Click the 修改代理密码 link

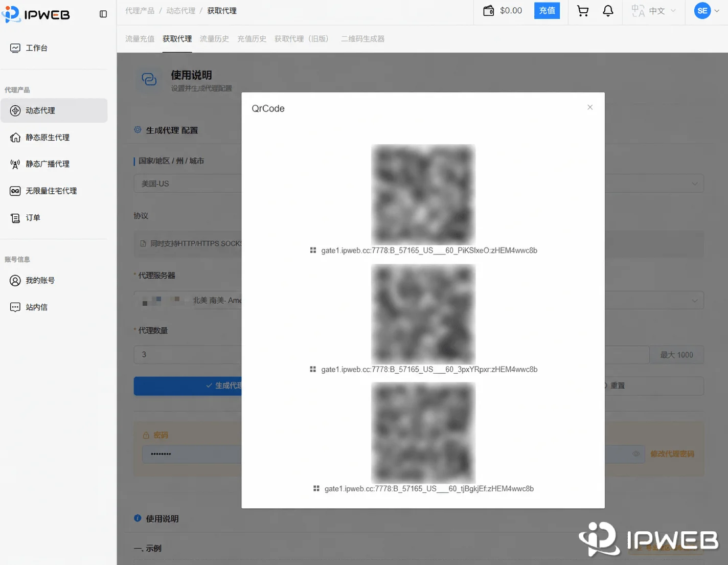tap(672, 454)
